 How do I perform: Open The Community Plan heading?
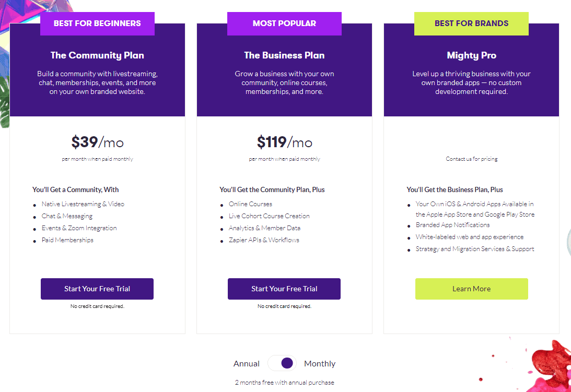(x=97, y=55)
